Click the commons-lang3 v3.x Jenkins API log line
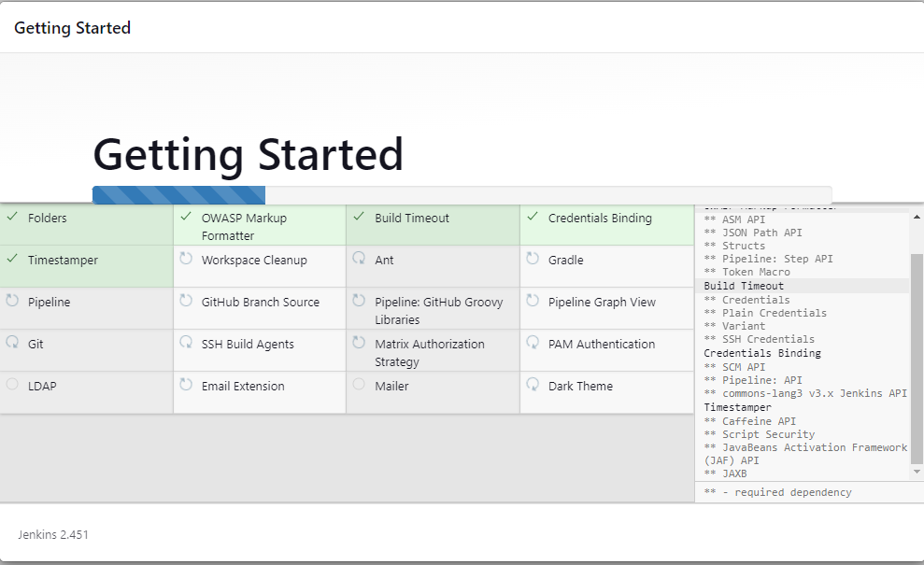 pos(805,393)
